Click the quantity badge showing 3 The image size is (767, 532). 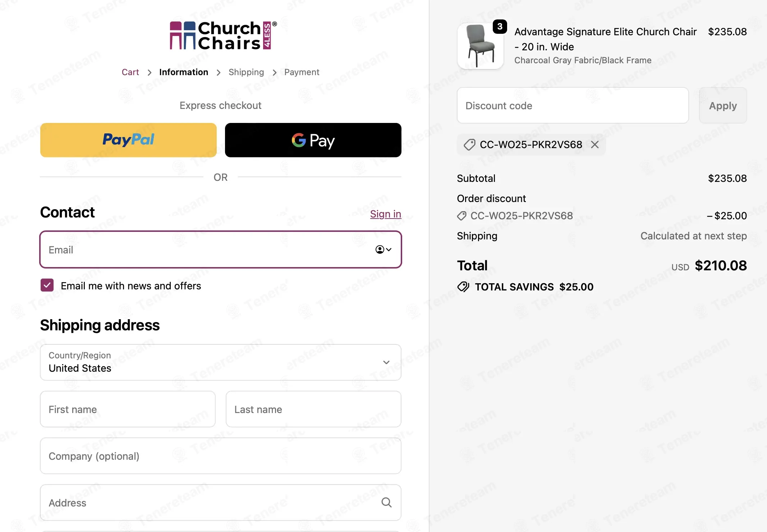(500, 27)
